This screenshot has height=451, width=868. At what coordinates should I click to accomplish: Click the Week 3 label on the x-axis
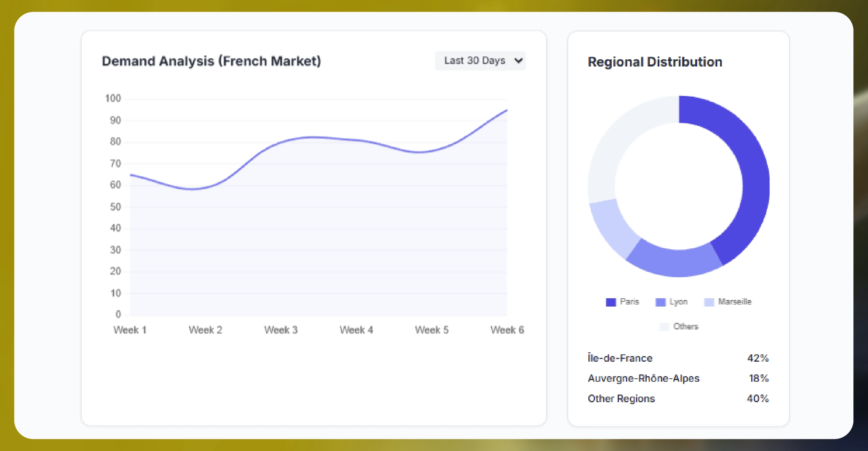pos(281,330)
